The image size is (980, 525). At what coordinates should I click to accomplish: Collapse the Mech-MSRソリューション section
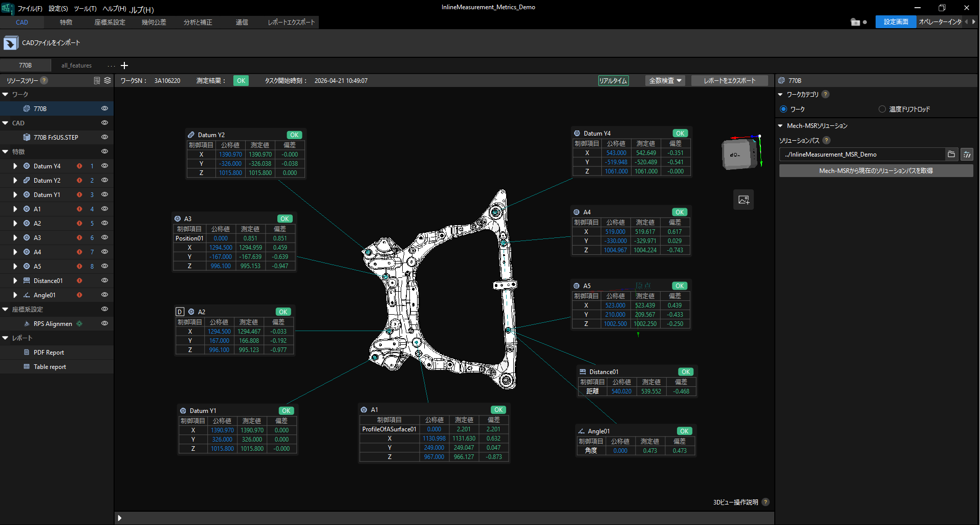(x=780, y=125)
